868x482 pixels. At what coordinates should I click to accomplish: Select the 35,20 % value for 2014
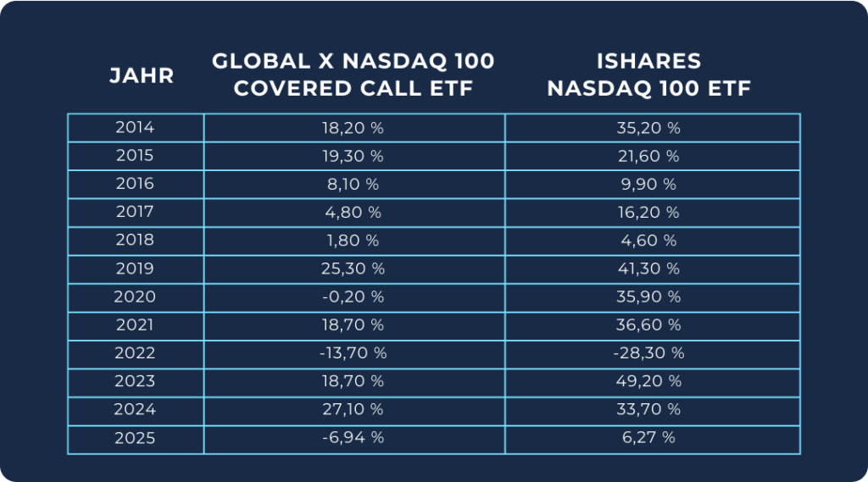pyautogui.click(x=651, y=128)
